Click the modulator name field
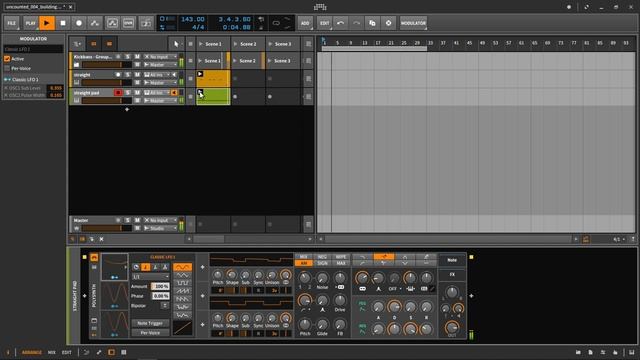This screenshot has width=640, height=360. click(x=33, y=49)
